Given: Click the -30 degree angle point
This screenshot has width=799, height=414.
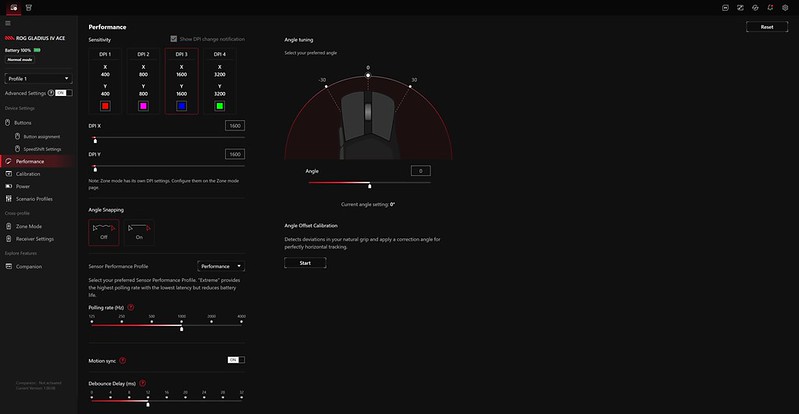Looking at the screenshot, I should coord(326,86).
